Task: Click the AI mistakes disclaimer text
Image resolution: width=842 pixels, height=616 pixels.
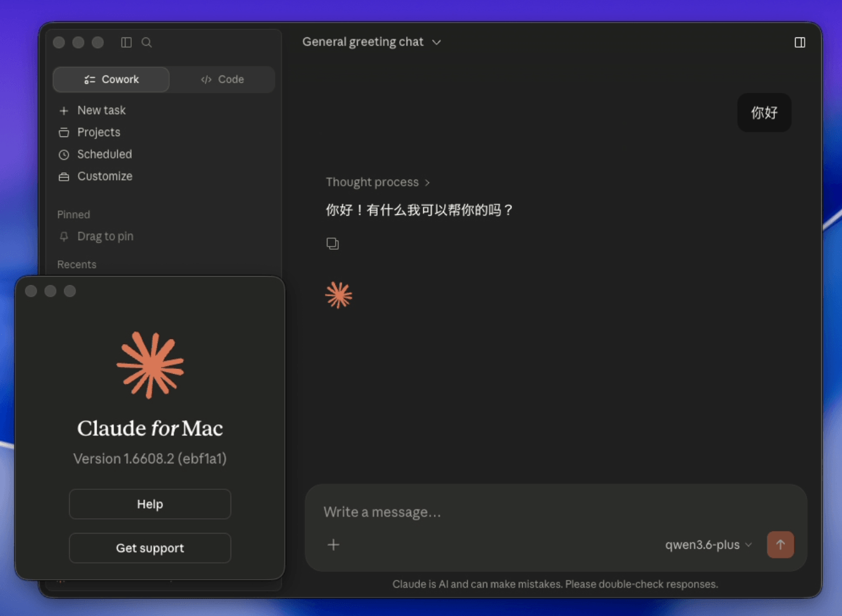Action: click(555, 584)
